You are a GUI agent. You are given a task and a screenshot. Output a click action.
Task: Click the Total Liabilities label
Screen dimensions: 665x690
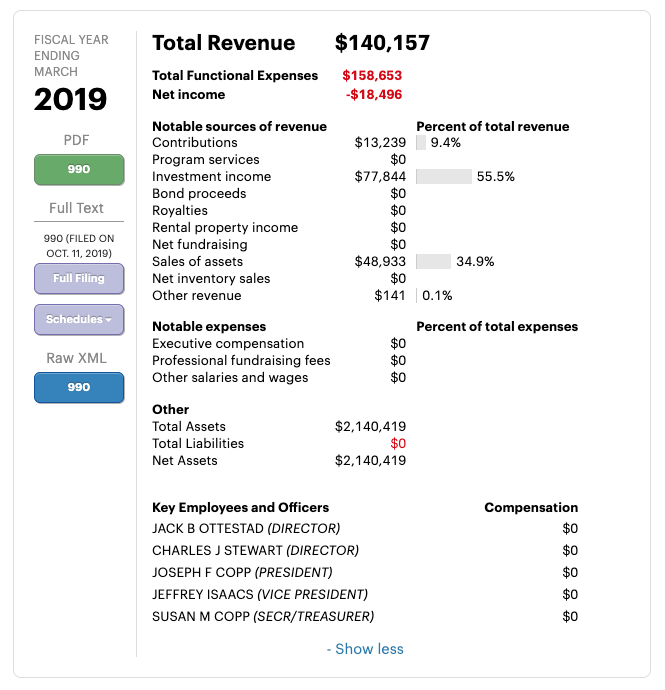tap(198, 444)
